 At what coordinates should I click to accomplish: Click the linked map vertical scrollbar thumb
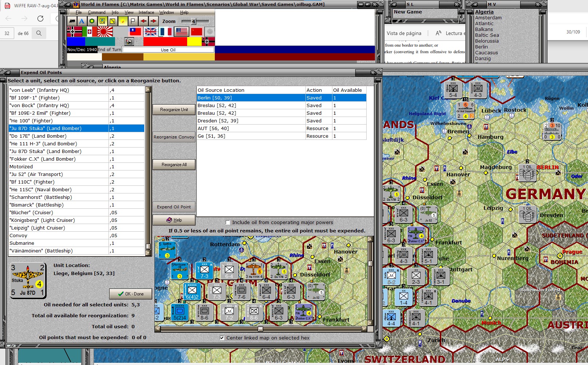(370, 263)
